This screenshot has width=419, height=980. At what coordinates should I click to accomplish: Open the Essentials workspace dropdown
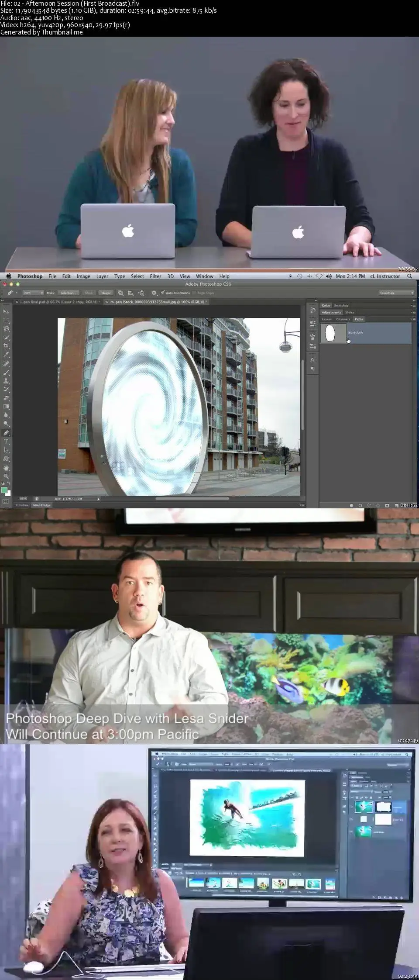pyautogui.click(x=396, y=293)
